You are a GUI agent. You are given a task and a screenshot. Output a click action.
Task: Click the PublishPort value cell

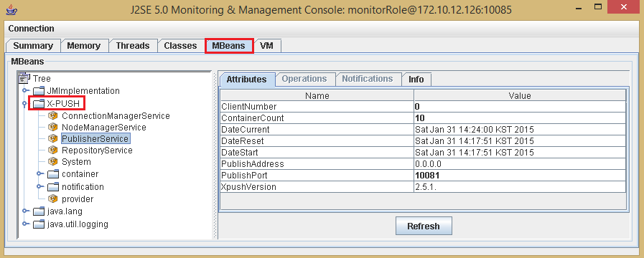(520, 176)
